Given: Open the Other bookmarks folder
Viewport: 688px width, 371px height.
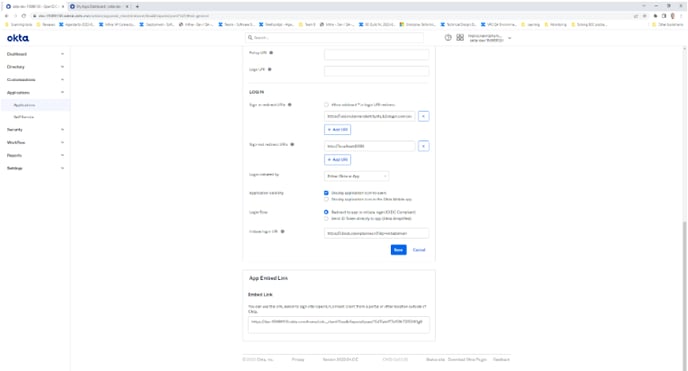Looking at the screenshot, I should [x=667, y=25].
